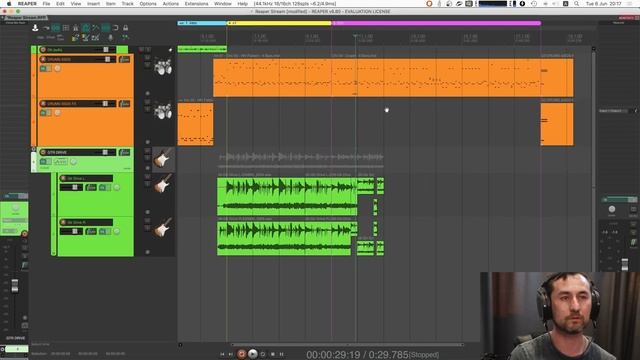Arm DRUMS SSD5 FX track for recording
Viewport: 640px width, 360px height.
[43, 104]
